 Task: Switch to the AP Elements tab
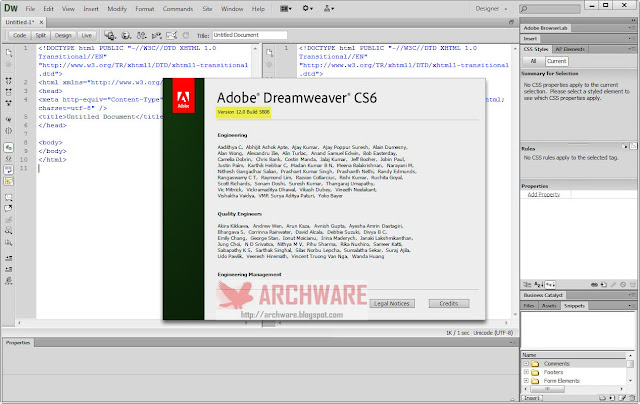pos(570,49)
